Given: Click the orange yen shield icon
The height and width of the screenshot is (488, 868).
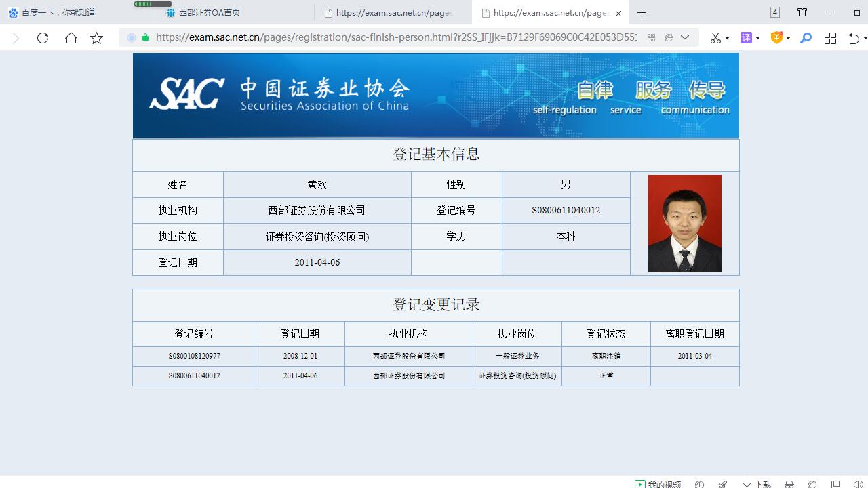Looking at the screenshot, I should pos(777,38).
